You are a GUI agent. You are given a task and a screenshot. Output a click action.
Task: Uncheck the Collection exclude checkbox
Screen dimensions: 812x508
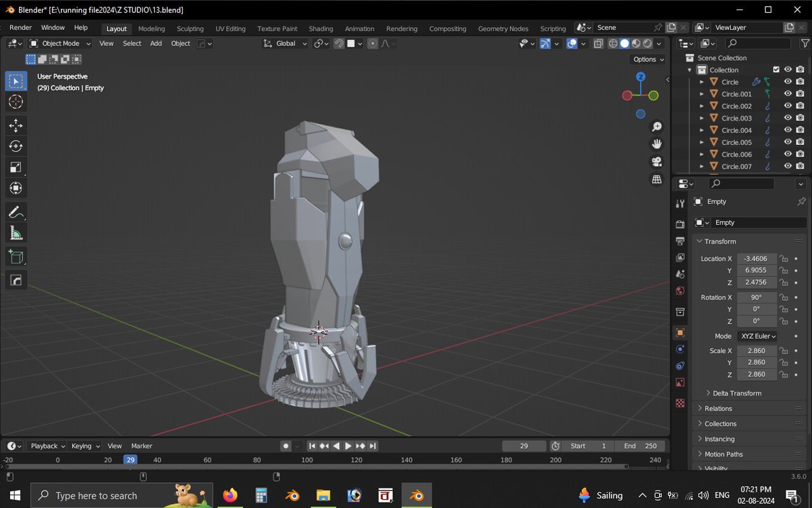(x=776, y=70)
